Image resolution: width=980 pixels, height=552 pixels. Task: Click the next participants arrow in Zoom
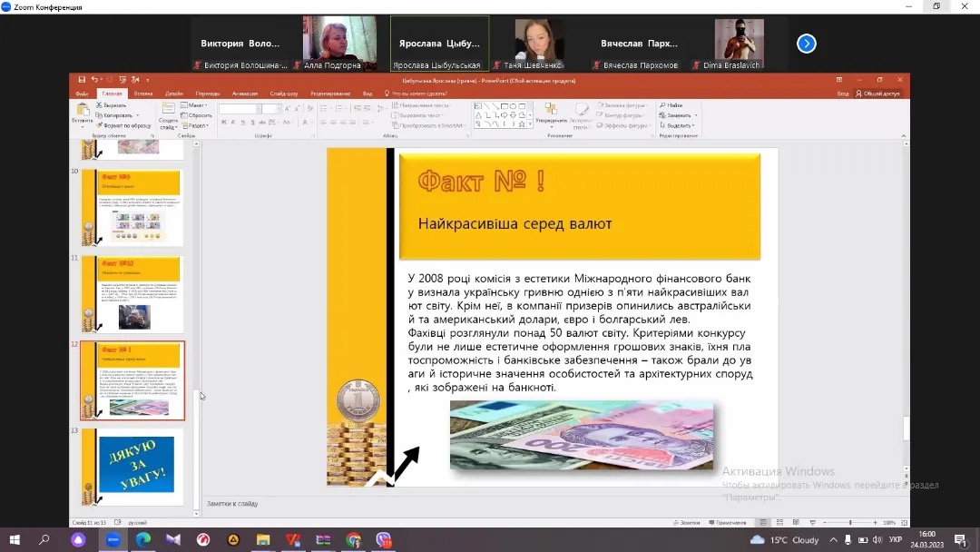pos(806,43)
